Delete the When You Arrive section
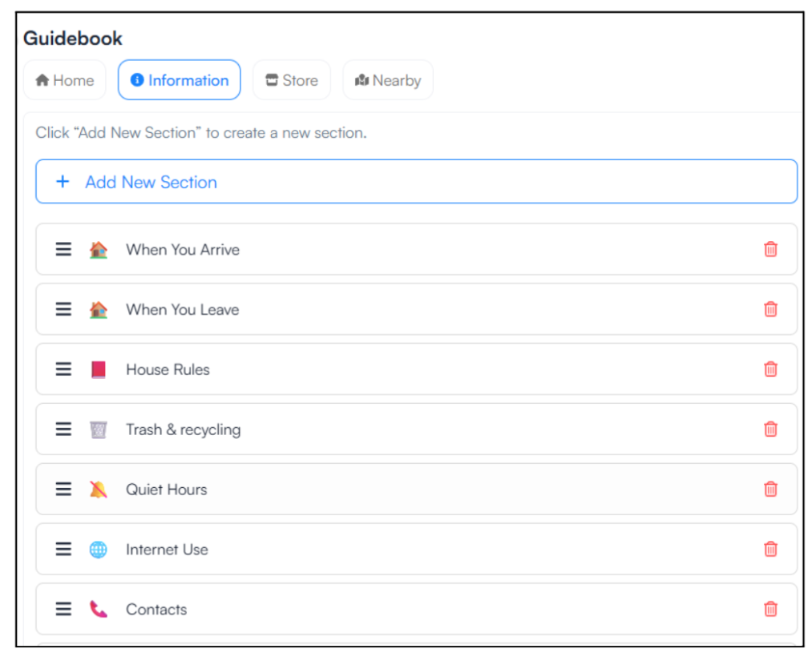812x657 pixels. pos(770,249)
